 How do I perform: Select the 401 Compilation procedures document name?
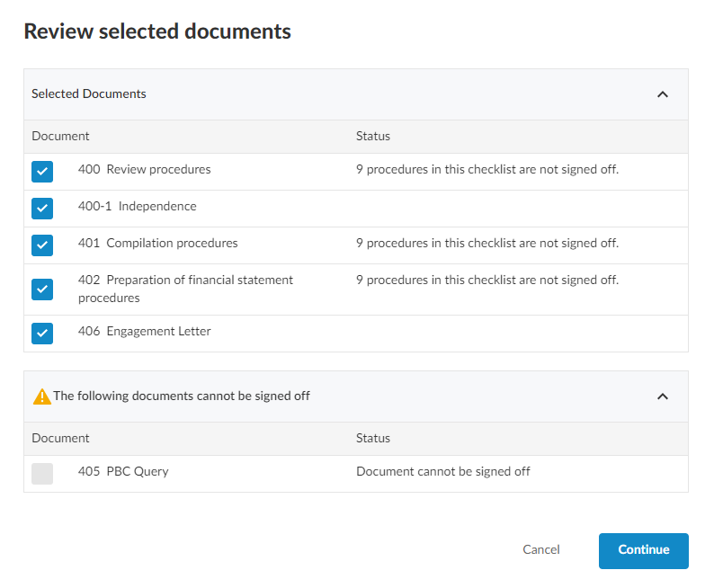click(x=157, y=243)
